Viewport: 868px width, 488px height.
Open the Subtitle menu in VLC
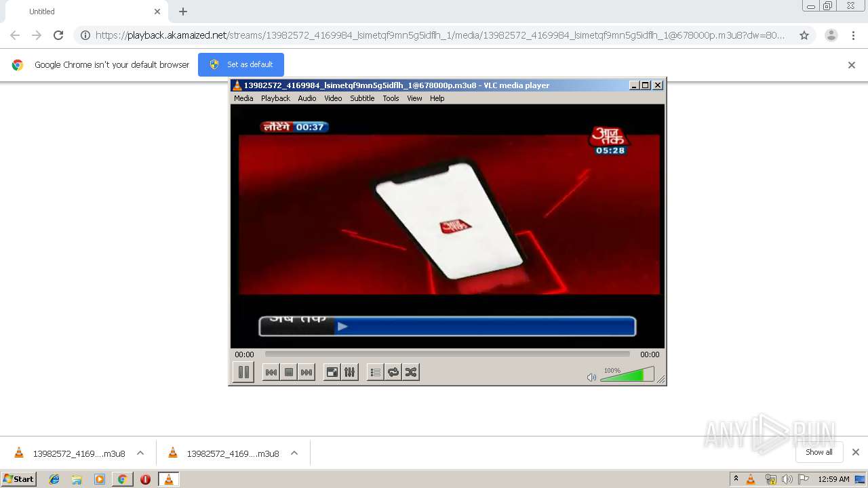click(362, 98)
